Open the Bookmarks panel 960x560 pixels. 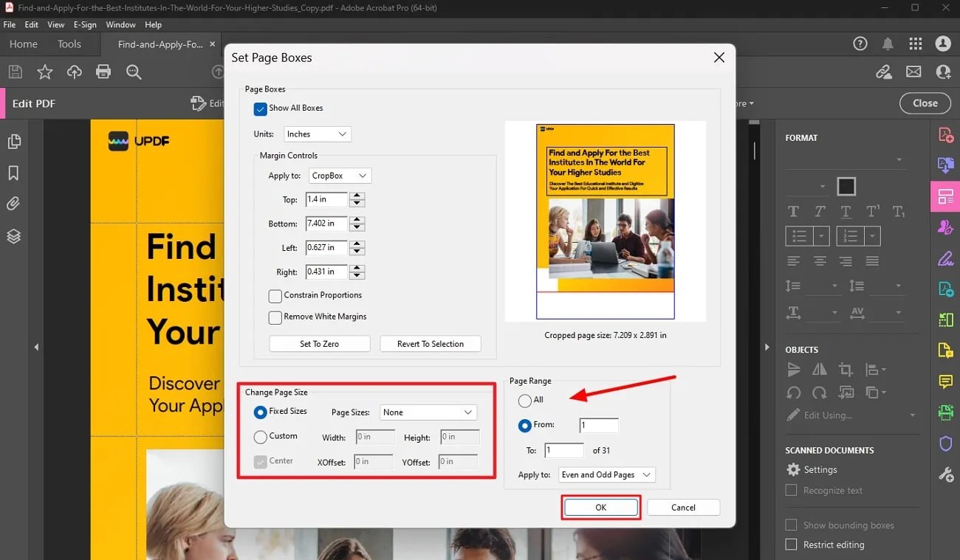[x=15, y=173]
